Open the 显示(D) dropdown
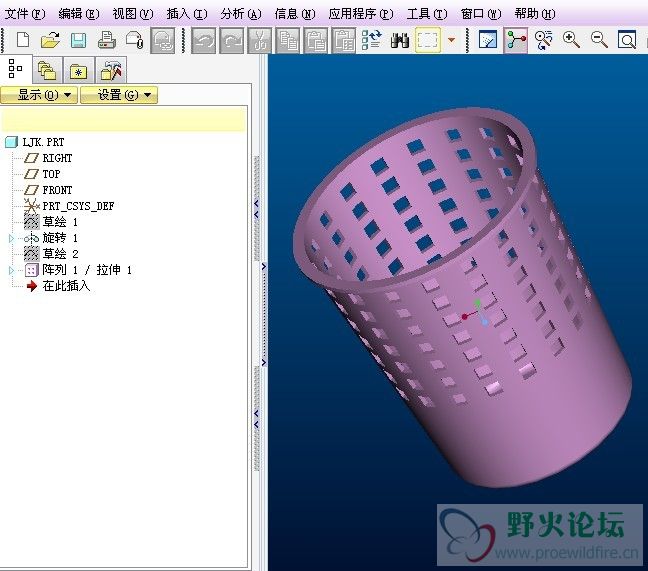 (x=39, y=95)
